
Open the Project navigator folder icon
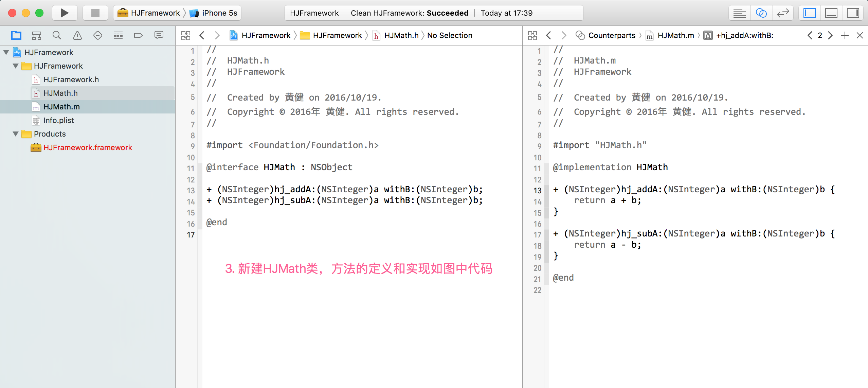click(x=16, y=35)
